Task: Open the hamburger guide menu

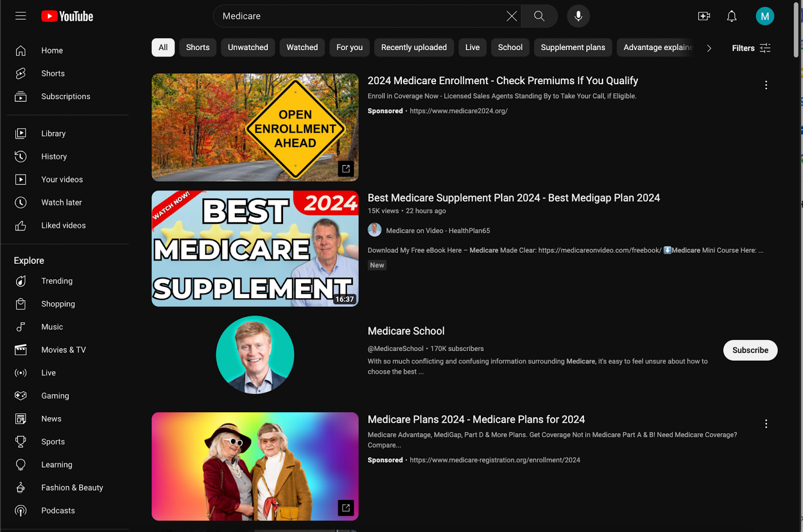Action: (x=21, y=16)
